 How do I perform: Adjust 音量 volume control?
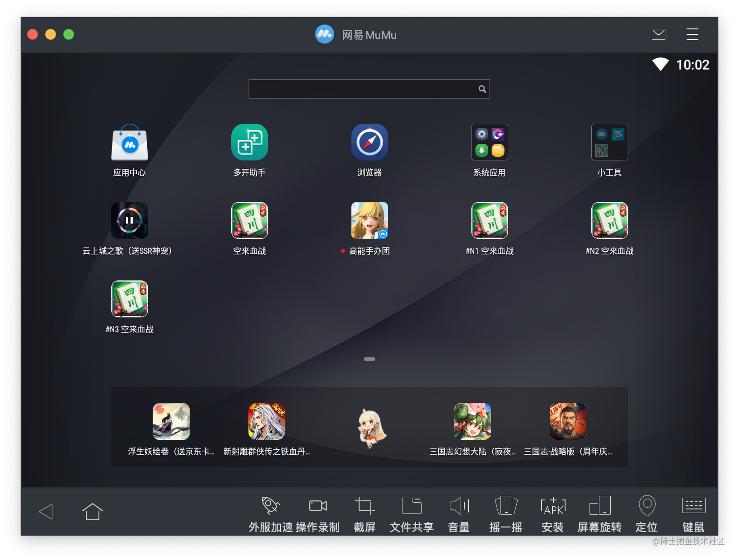click(459, 514)
